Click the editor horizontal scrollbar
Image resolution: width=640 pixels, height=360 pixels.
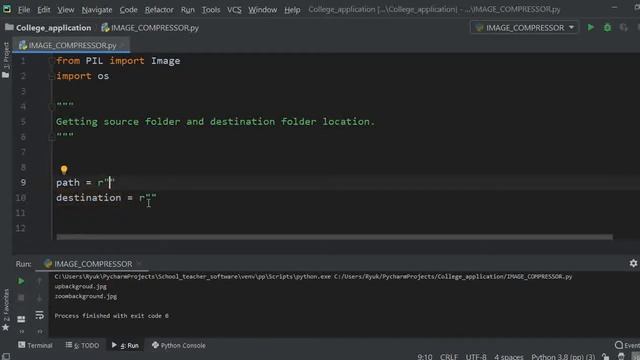334,237
